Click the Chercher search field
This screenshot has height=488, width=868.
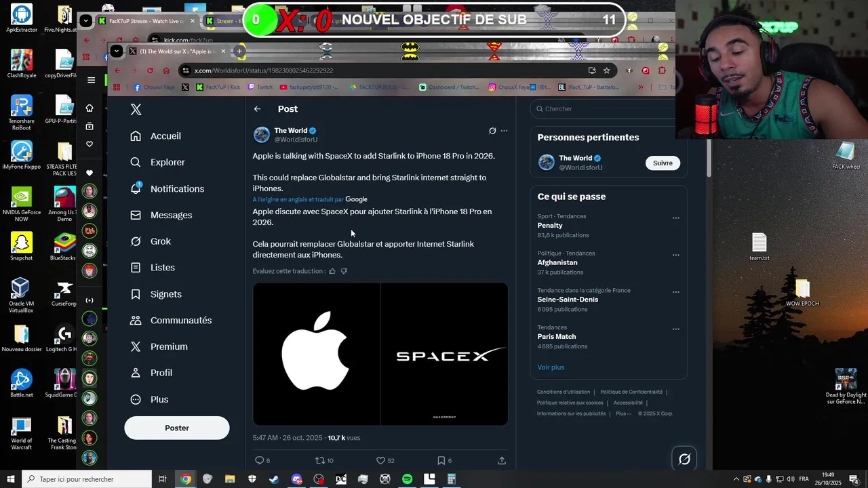pos(604,108)
